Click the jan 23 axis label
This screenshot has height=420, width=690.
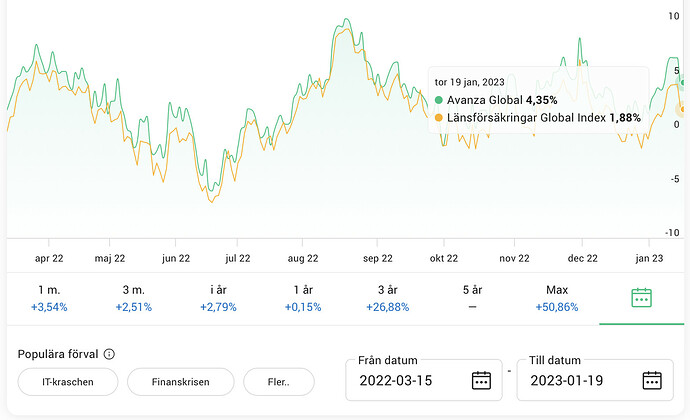coord(649,258)
